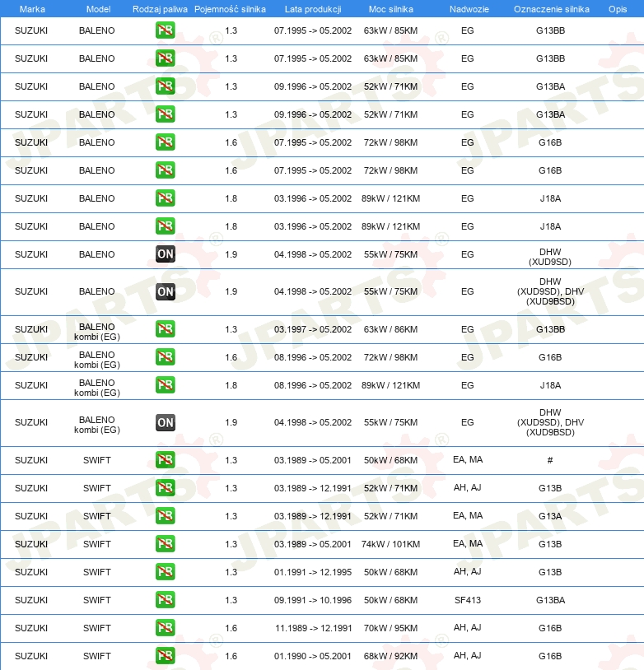Click the 'G13BB' engine cell in the BALENO kombi row
The image size is (644, 670).
pos(550,329)
